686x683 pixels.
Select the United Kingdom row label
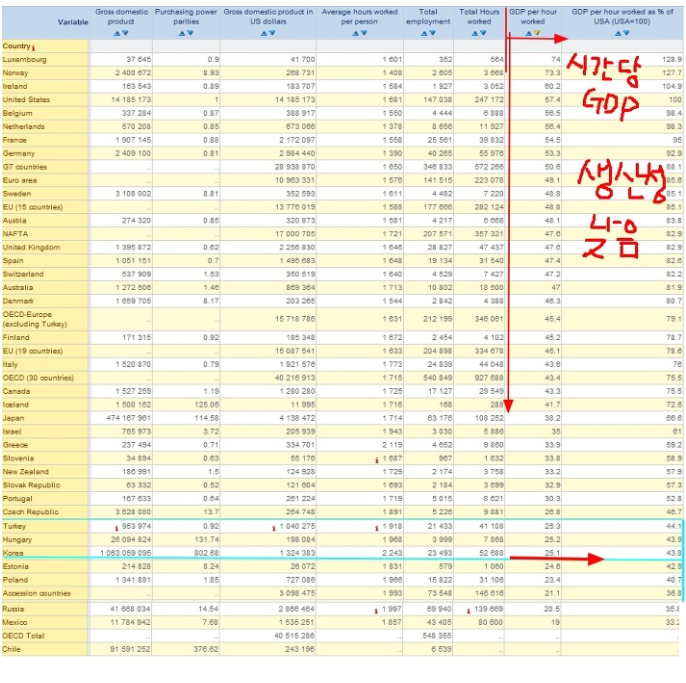[x=32, y=247]
